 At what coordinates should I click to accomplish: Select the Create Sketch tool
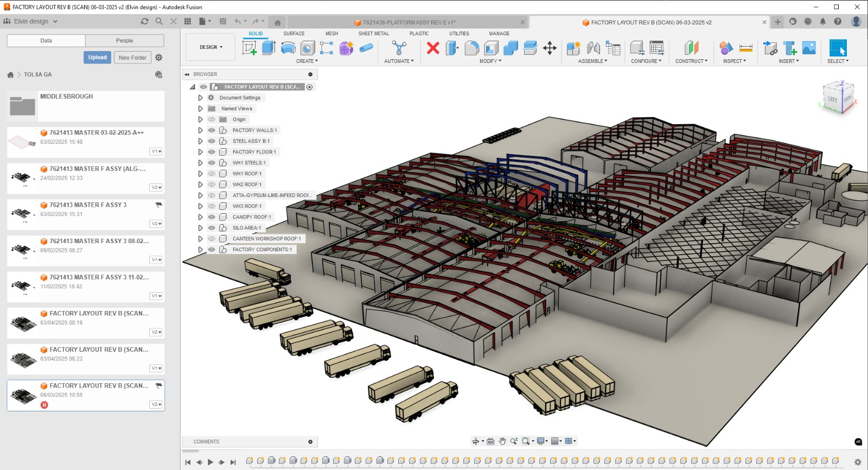[x=250, y=48]
